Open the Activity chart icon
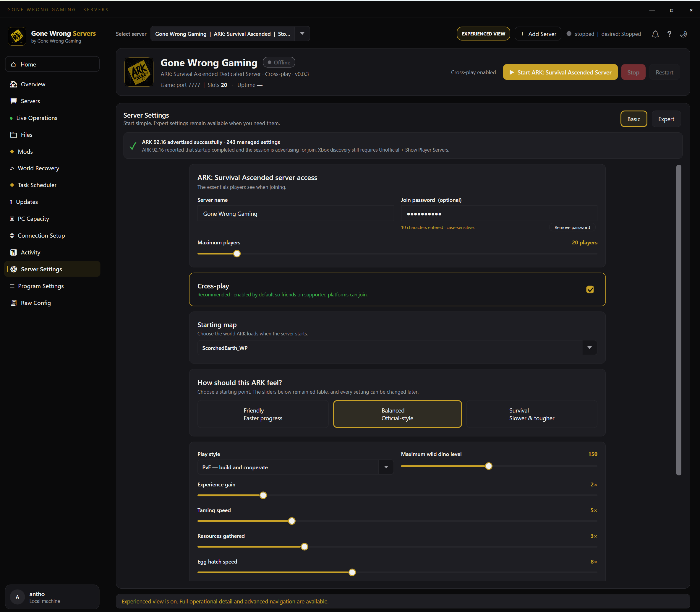The height and width of the screenshot is (612, 700). pyautogui.click(x=13, y=252)
